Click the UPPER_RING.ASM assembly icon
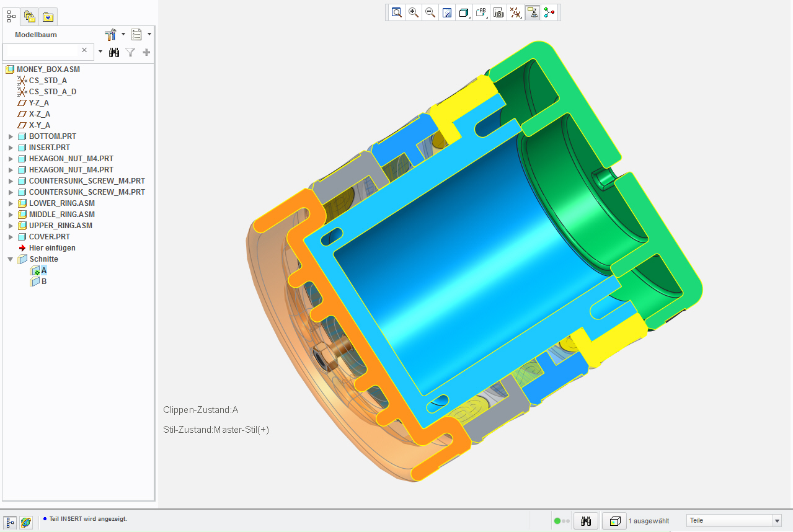 [x=22, y=226]
